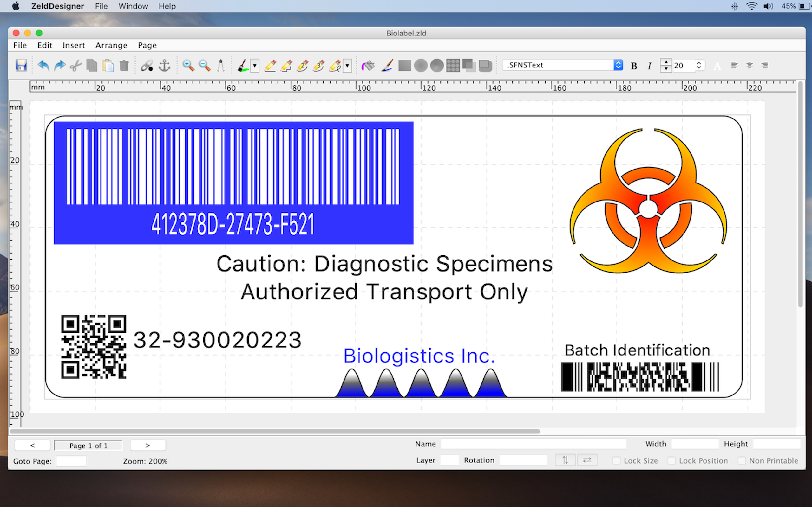This screenshot has height=507, width=812.
Task: Select the link chain tool icon
Action: 147,65
